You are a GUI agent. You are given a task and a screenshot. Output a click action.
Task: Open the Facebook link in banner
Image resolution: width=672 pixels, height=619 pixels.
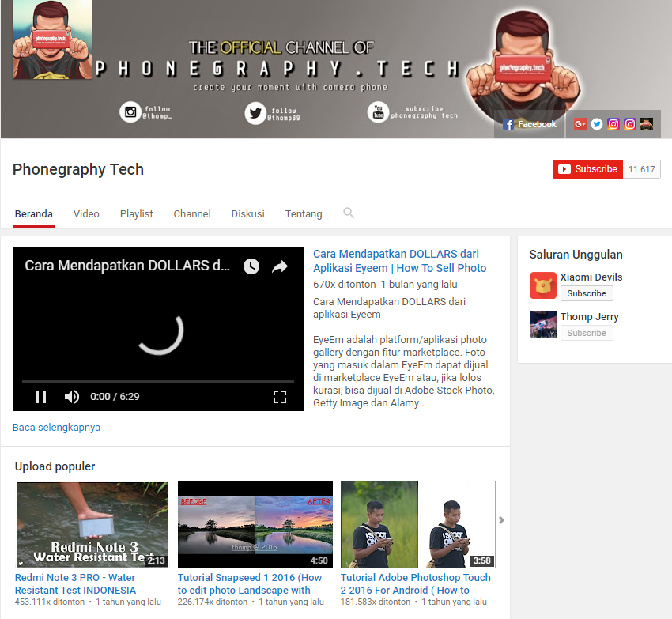529,124
